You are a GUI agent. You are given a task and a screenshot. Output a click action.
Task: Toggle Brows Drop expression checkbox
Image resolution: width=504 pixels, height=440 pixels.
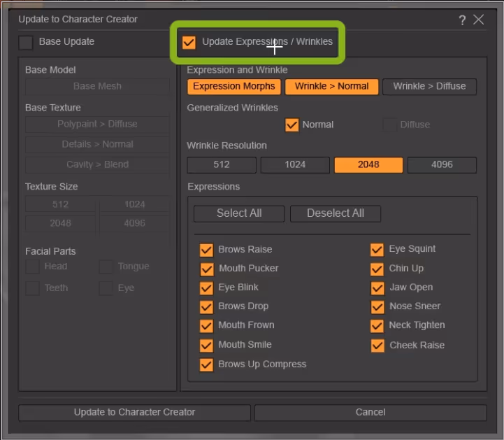tap(206, 307)
